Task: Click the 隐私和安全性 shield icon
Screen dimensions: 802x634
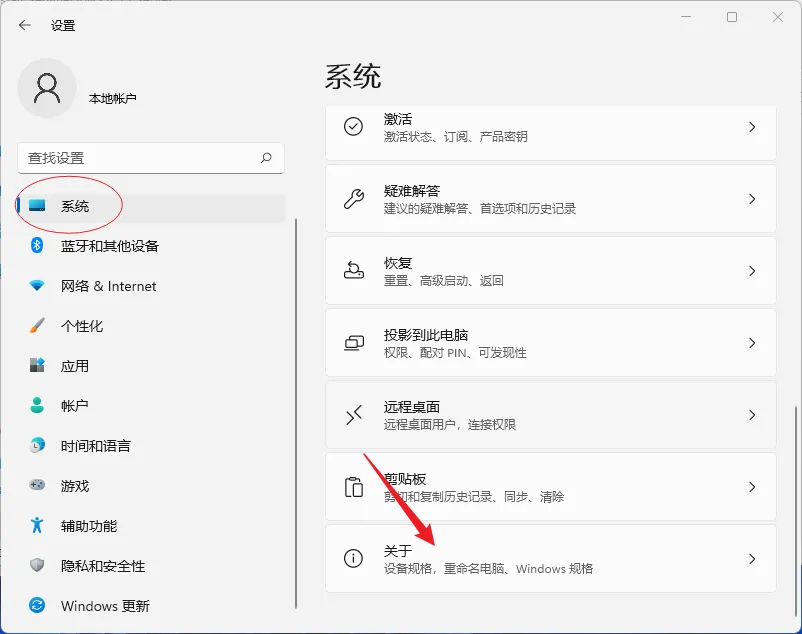Action: click(37, 565)
